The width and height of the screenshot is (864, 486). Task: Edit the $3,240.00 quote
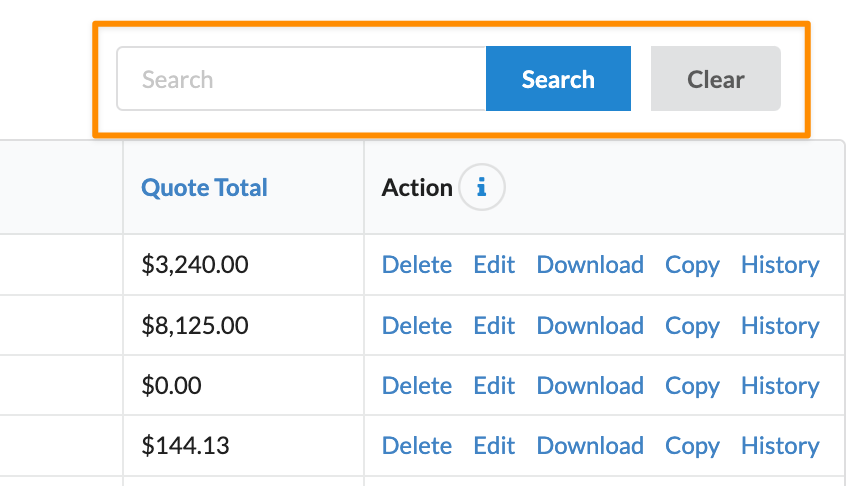(494, 265)
